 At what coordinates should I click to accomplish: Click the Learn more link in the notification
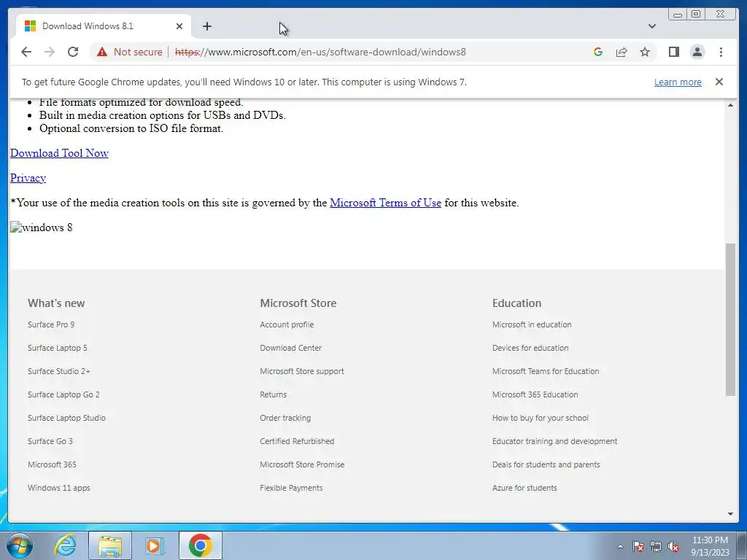pos(678,82)
